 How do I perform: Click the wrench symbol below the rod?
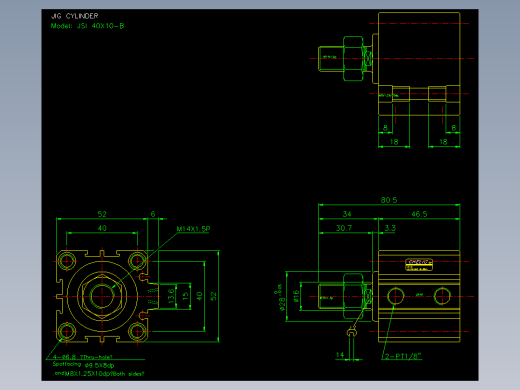click(352, 333)
